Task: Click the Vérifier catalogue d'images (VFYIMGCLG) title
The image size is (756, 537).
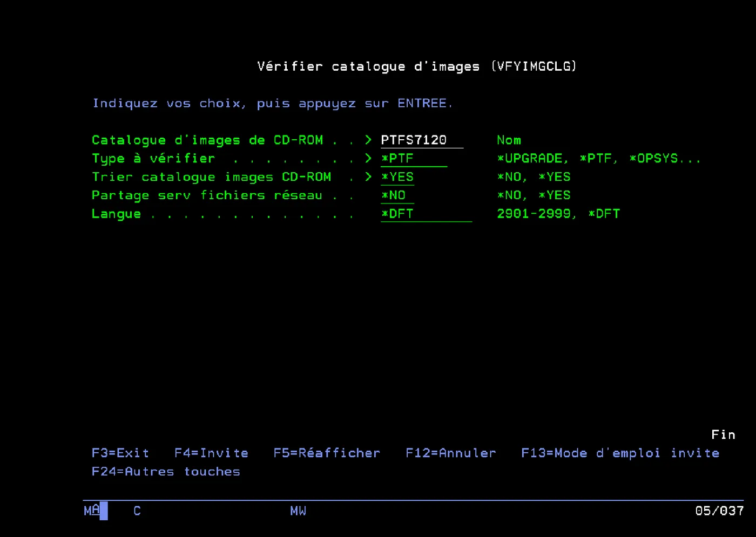Action: (417, 66)
